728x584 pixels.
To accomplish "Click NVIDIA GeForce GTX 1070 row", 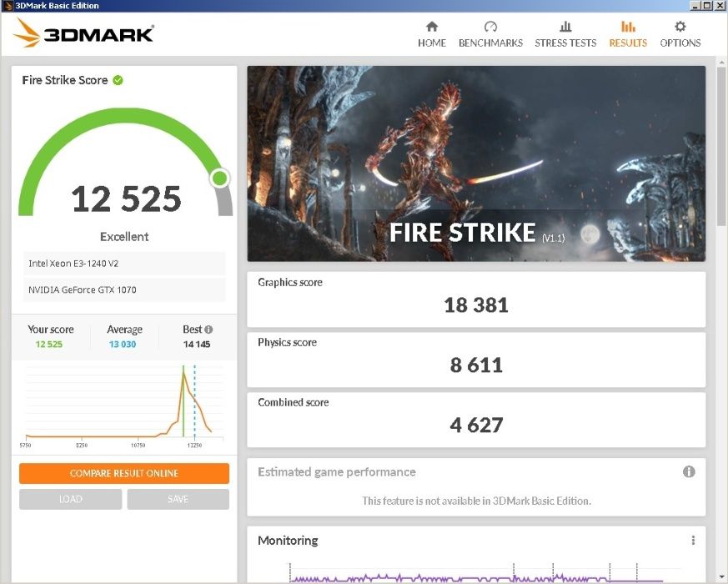I will coord(124,289).
